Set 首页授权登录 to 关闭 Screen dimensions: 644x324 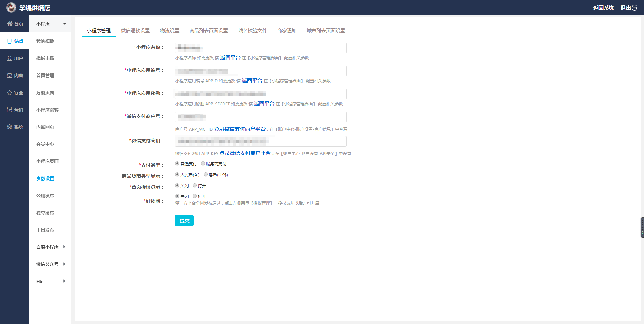point(177,186)
